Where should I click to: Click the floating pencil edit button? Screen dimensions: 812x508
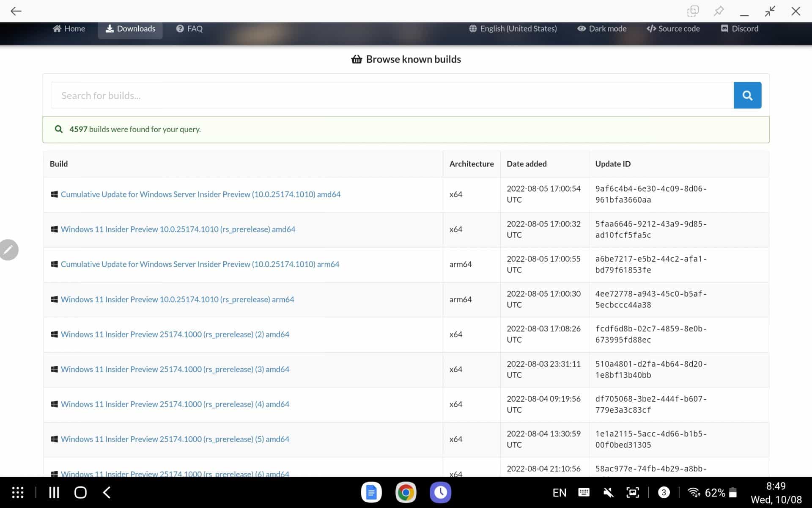coord(9,250)
